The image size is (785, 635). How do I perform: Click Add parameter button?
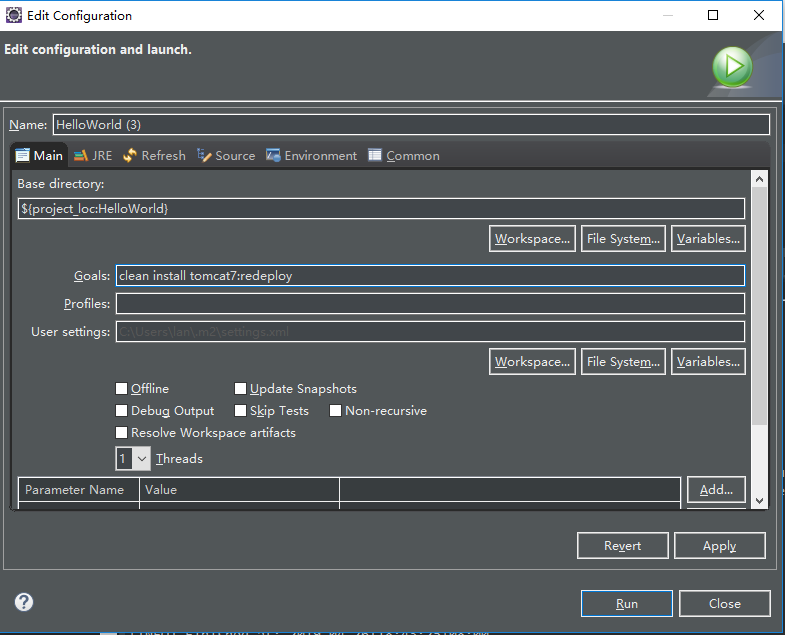click(x=716, y=489)
